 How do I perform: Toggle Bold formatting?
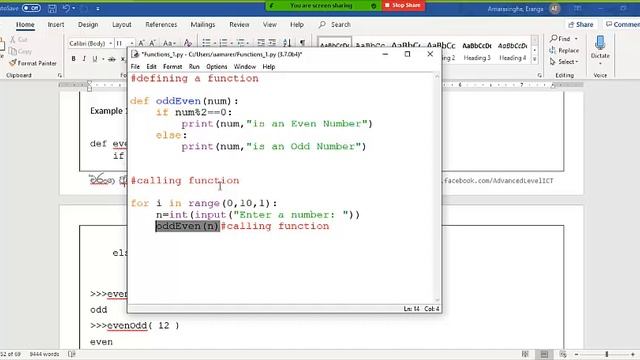point(73,59)
